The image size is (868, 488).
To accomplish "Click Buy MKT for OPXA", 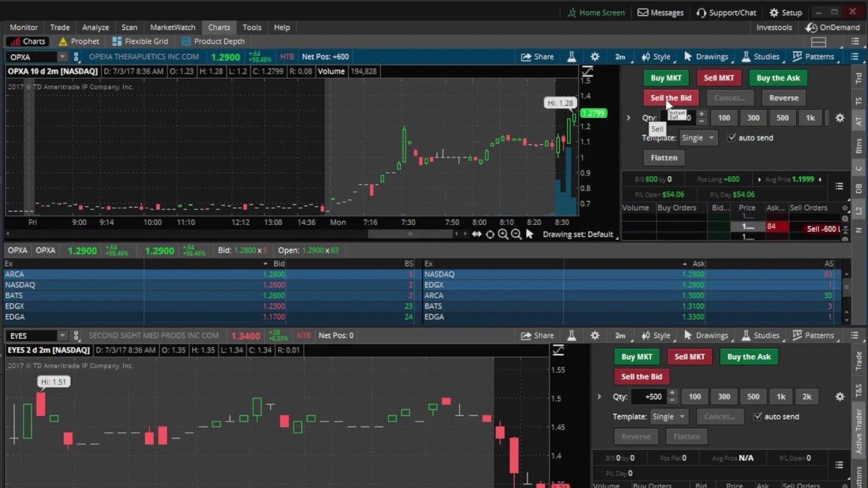I will (x=666, y=78).
